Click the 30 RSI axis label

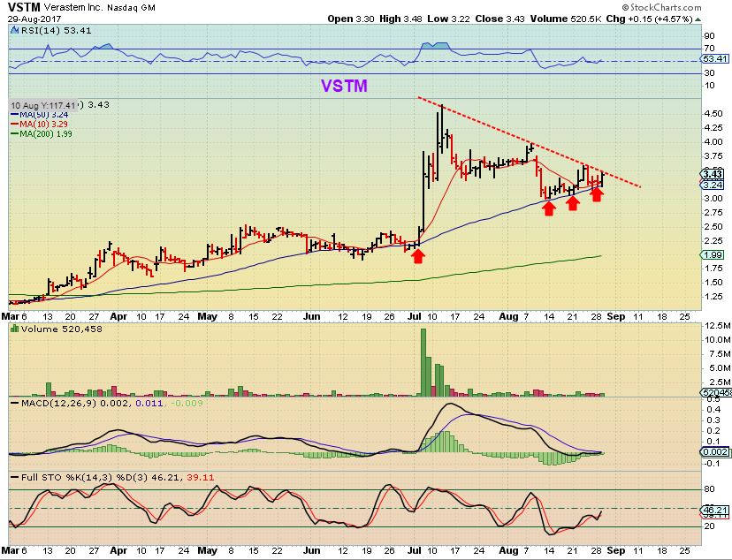tap(710, 72)
